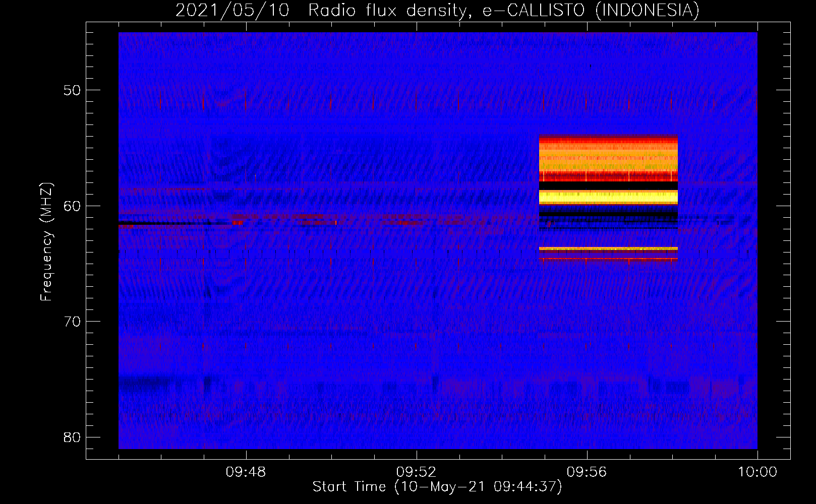Click the 50 MHz frequency tick label
The image size is (816, 504).
[x=72, y=90]
